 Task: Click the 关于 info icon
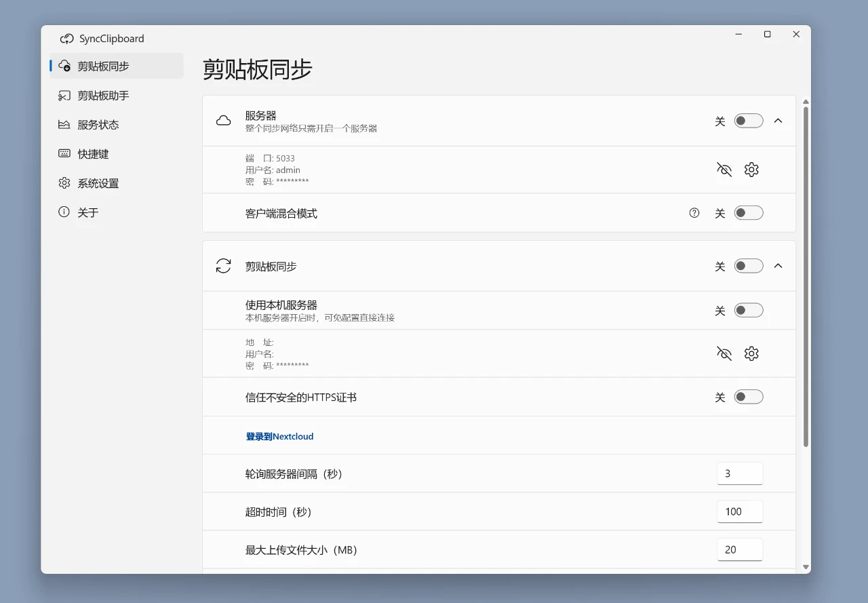(64, 212)
